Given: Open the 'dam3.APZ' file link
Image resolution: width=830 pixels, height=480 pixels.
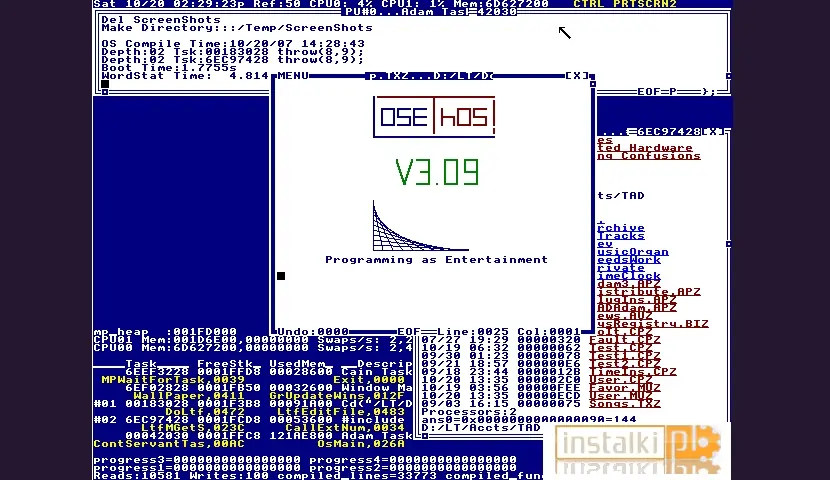Looking at the screenshot, I should coord(629,284).
